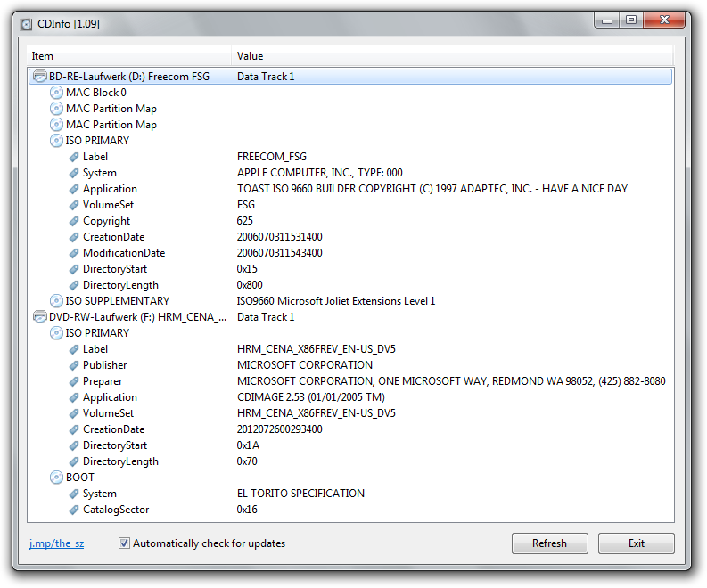The image size is (707, 588).
Task: Click the tag icon beside Copyright
Action: (73, 221)
